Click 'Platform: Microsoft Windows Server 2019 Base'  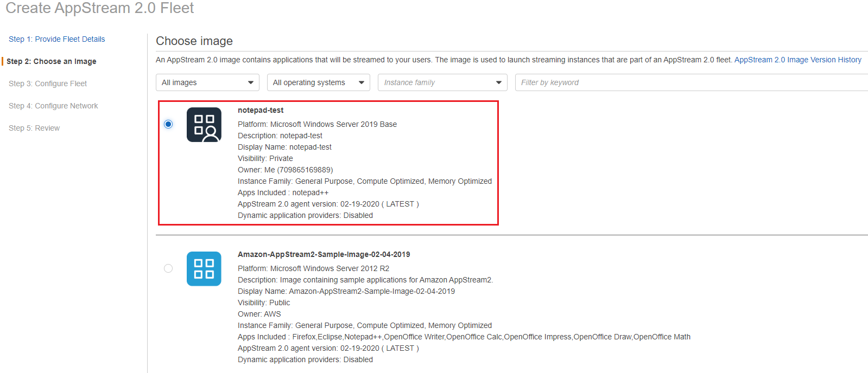[317, 124]
